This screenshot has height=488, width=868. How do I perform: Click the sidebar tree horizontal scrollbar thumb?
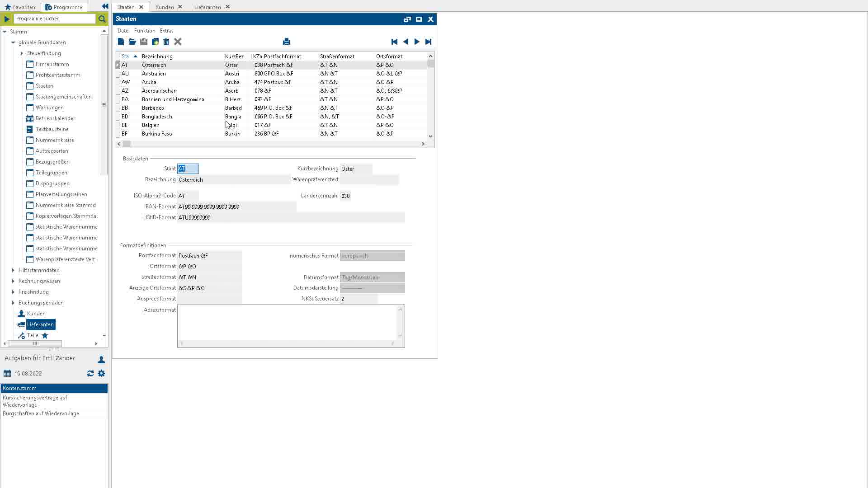click(35, 343)
